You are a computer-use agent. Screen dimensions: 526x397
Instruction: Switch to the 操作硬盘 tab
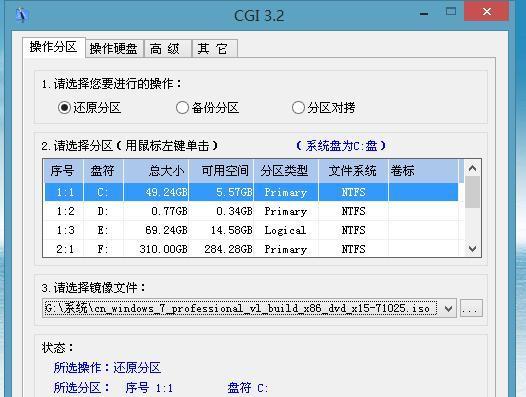[x=114, y=49]
